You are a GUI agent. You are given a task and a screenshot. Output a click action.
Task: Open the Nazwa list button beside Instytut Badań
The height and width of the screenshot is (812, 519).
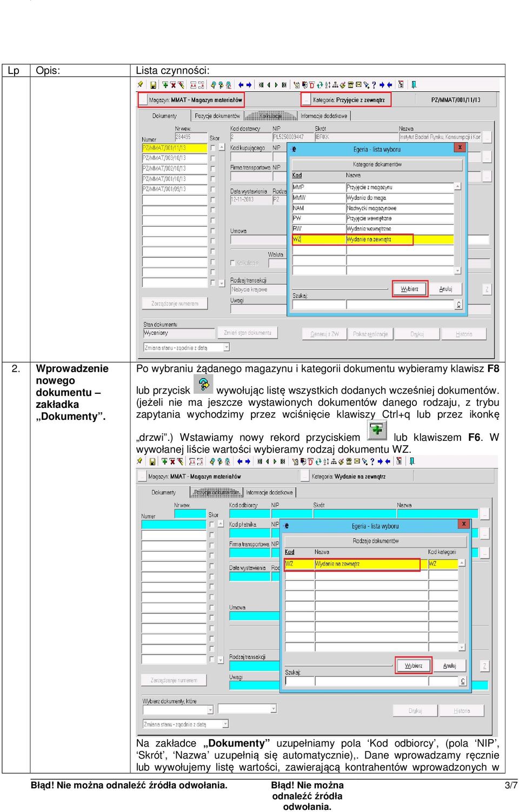(x=487, y=137)
